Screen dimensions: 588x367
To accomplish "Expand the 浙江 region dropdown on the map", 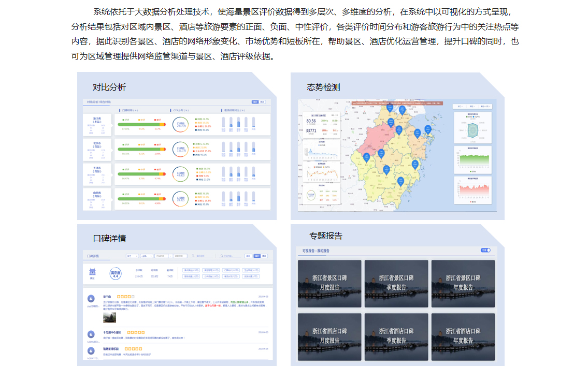I will 458,106.
